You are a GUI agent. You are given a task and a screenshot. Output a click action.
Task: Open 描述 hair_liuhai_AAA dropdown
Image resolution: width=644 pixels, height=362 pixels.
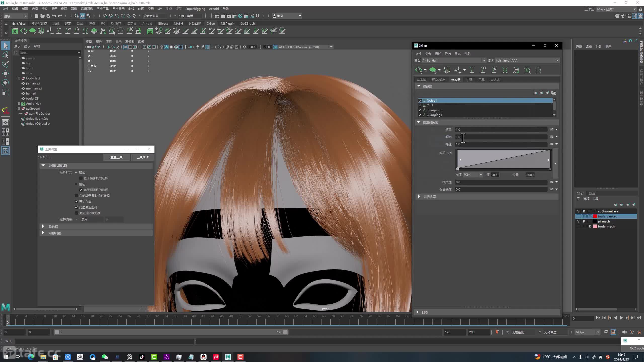tap(527, 60)
